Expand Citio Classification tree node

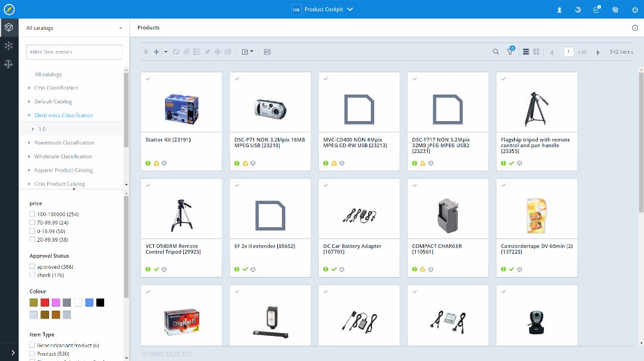tap(29, 88)
